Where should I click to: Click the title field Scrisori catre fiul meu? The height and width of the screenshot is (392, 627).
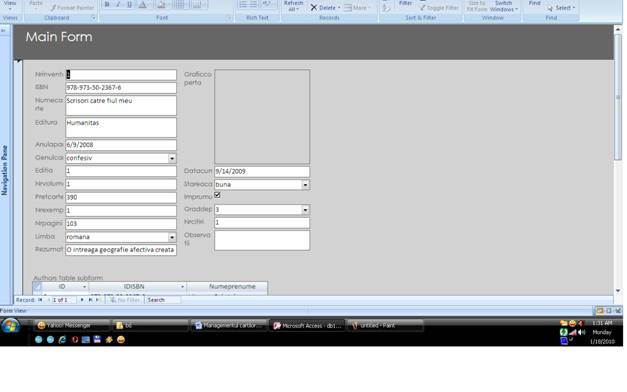tap(121, 106)
